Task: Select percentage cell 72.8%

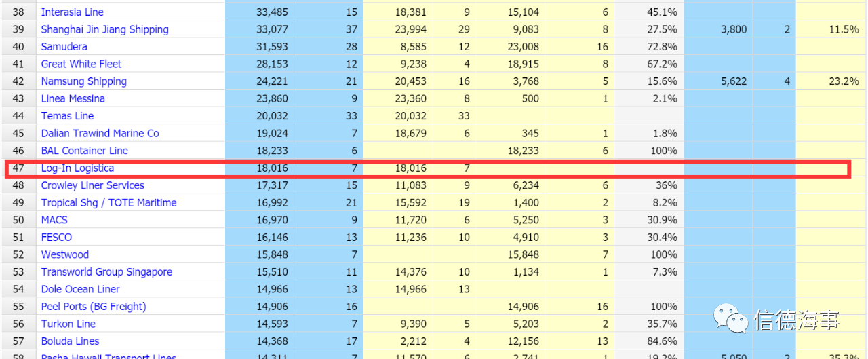Action: point(662,47)
